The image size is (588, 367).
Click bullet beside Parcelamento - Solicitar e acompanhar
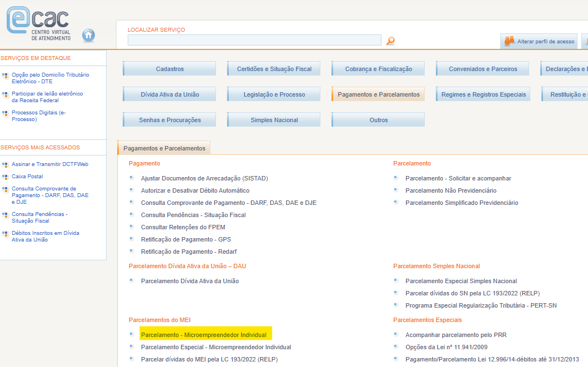click(396, 178)
